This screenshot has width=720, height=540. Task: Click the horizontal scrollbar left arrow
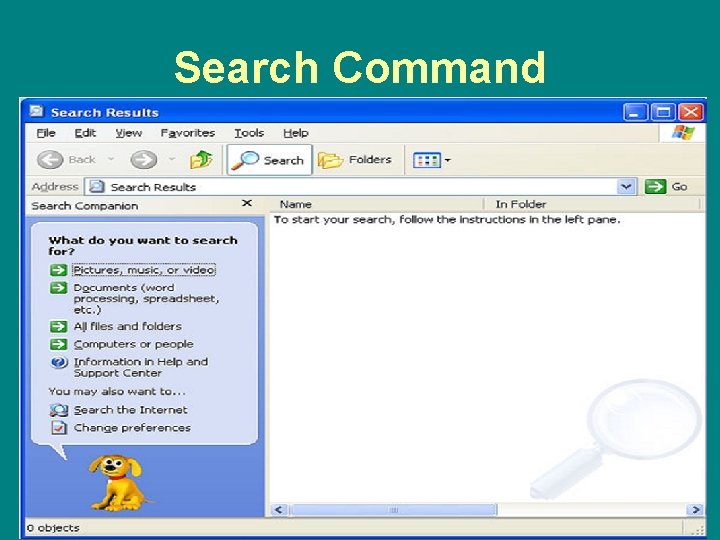279,510
